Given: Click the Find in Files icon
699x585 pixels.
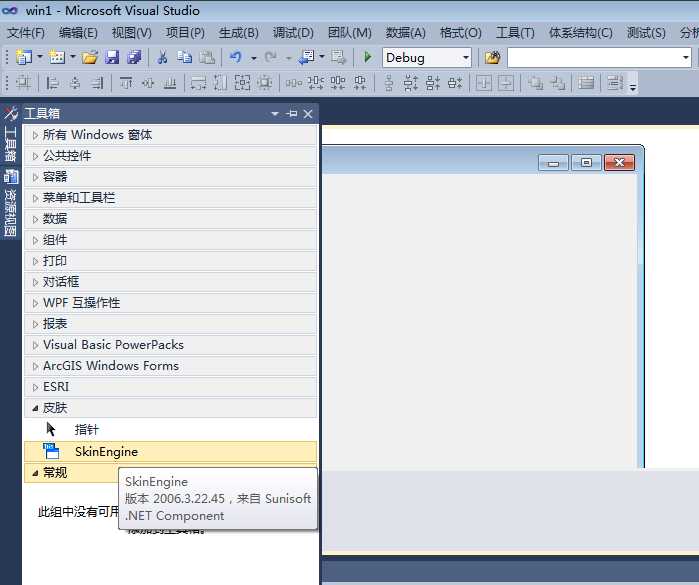Looking at the screenshot, I should [x=493, y=57].
